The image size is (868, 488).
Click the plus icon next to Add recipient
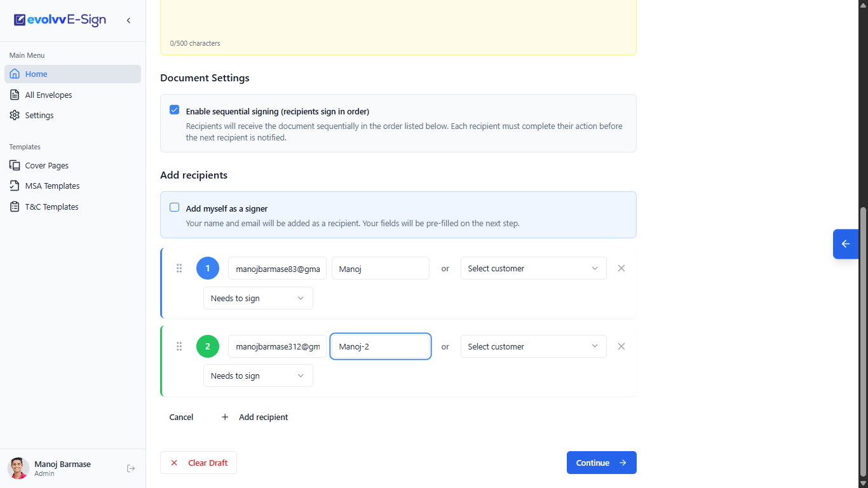click(225, 417)
